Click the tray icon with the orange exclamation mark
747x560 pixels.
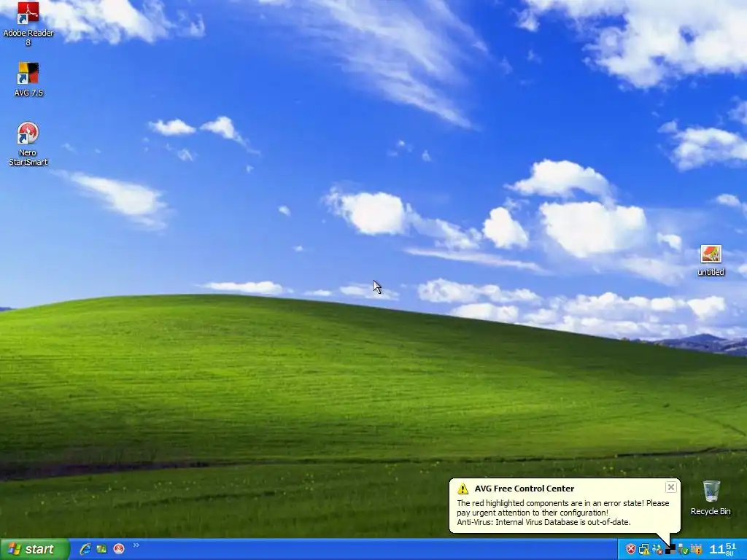(x=696, y=549)
